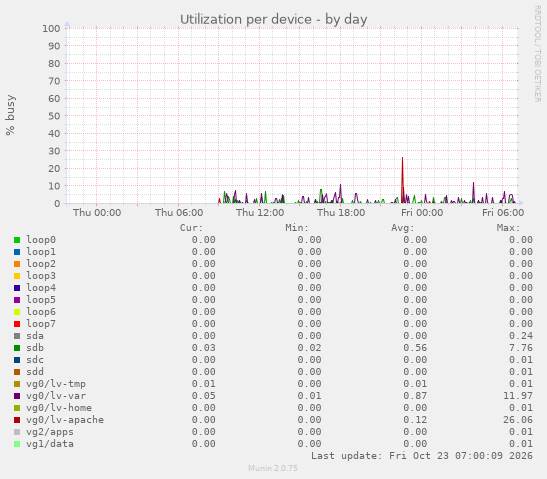Select the vg0/lv-var legend label

coord(56,396)
